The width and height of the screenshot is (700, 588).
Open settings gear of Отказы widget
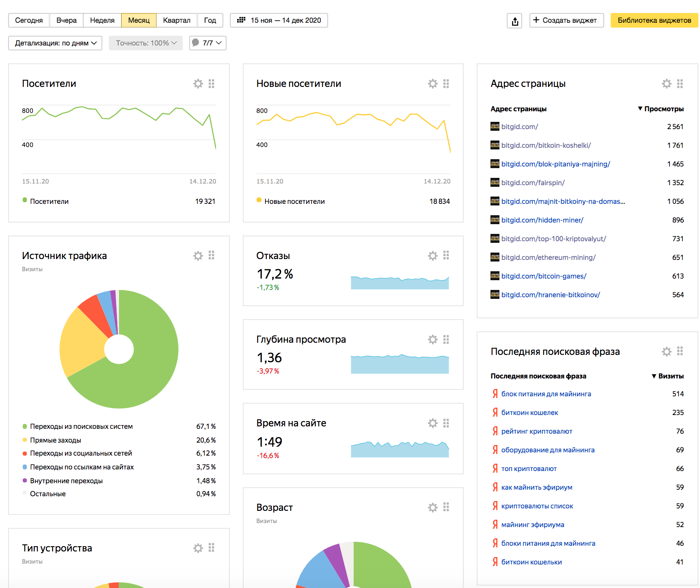[432, 255]
